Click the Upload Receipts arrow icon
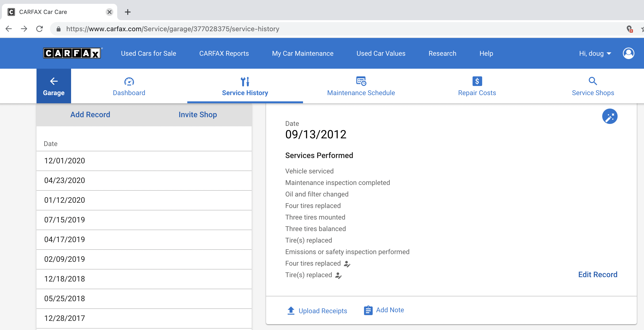Viewport: 644px width, 330px height. click(291, 311)
